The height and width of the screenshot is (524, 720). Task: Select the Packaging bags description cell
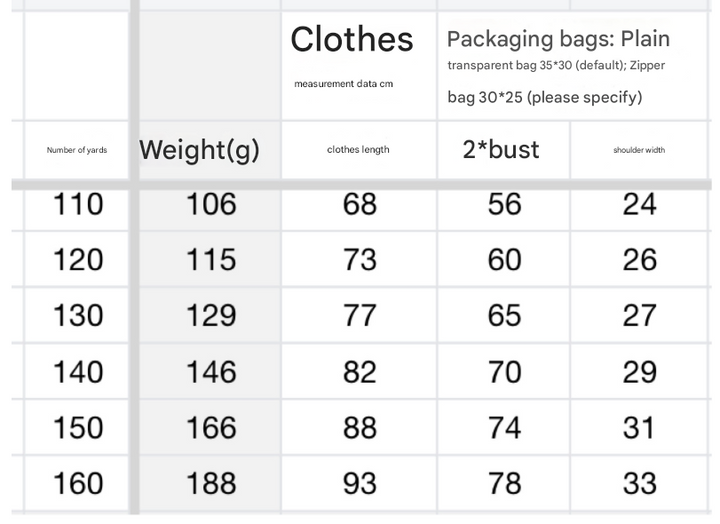558,66
